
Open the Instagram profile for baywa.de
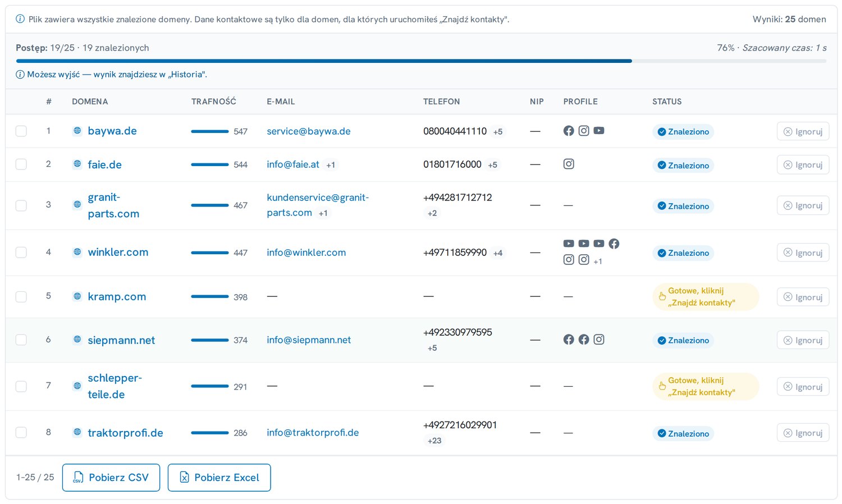[584, 131]
